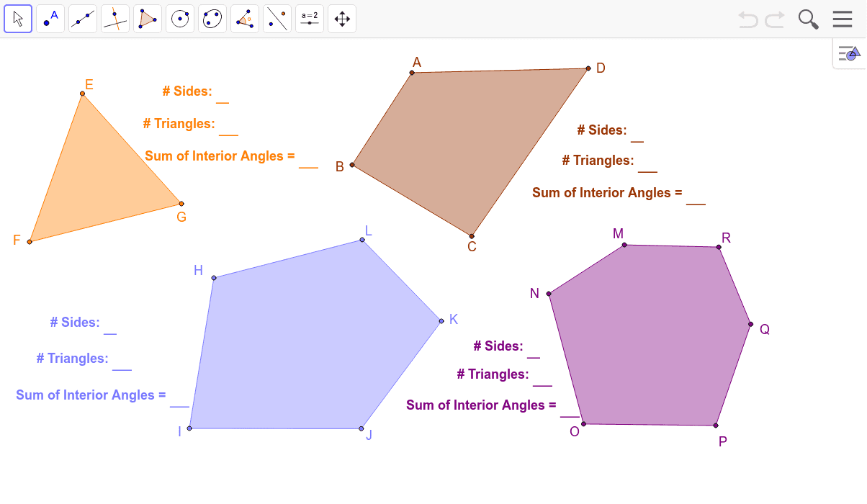Click purple 'Sum of Interior Angles =' text
This screenshot has width=867, height=504.
pyautogui.click(x=481, y=405)
